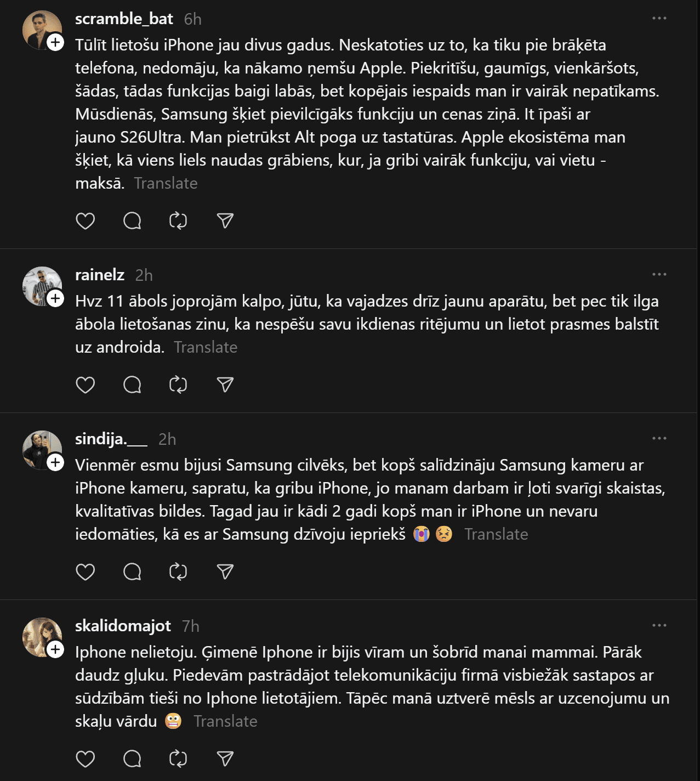Follow skalidomajot via avatar plus badge
This screenshot has height=781, width=700.
pyautogui.click(x=55, y=649)
